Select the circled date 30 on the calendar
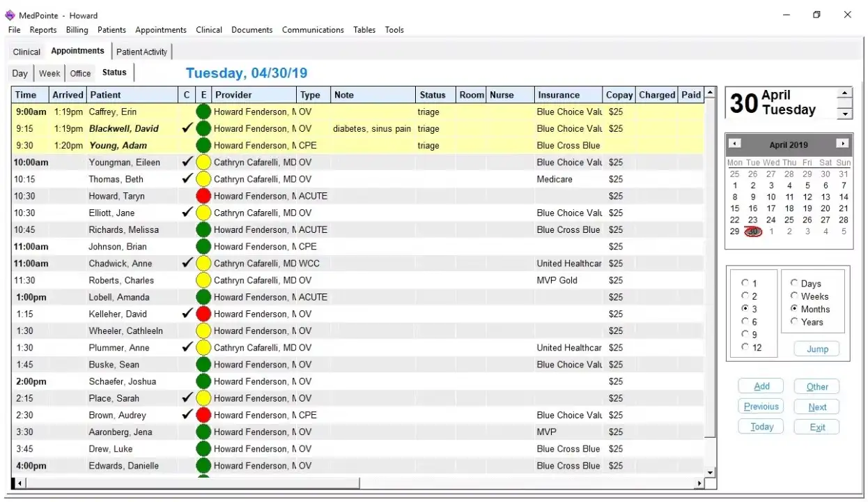Screen dimensions: 868x502 coord(753,231)
